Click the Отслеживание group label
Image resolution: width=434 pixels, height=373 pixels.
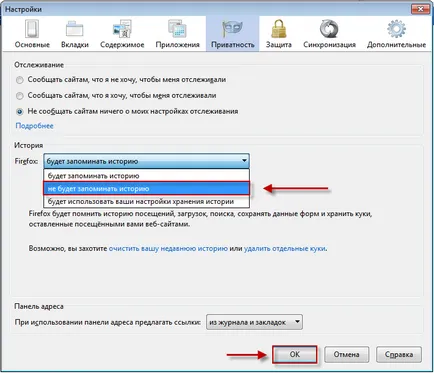point(39,65)
